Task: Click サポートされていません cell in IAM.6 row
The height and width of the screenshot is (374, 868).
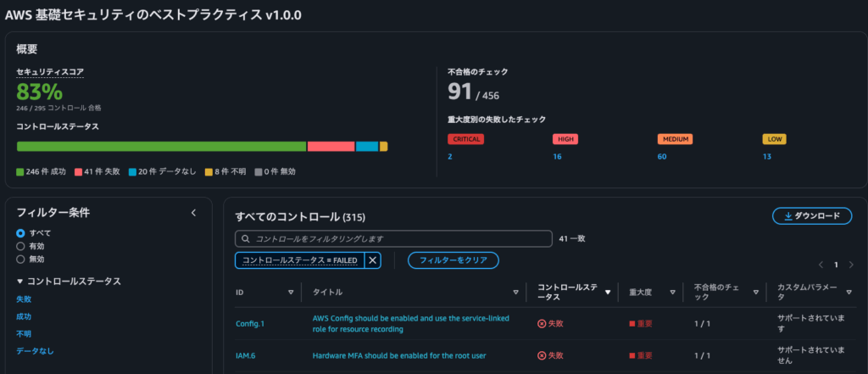Action: tap(811, 355)
